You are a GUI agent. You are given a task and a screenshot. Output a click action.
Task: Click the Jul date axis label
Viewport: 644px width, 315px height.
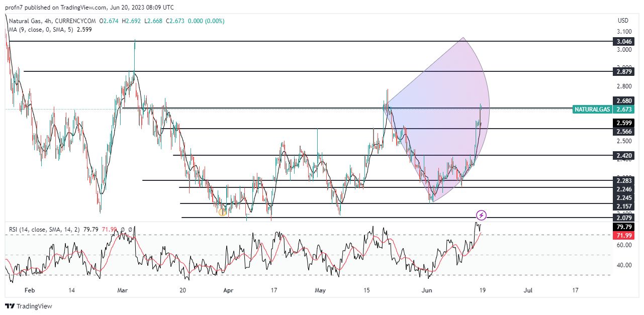[528, 290]
